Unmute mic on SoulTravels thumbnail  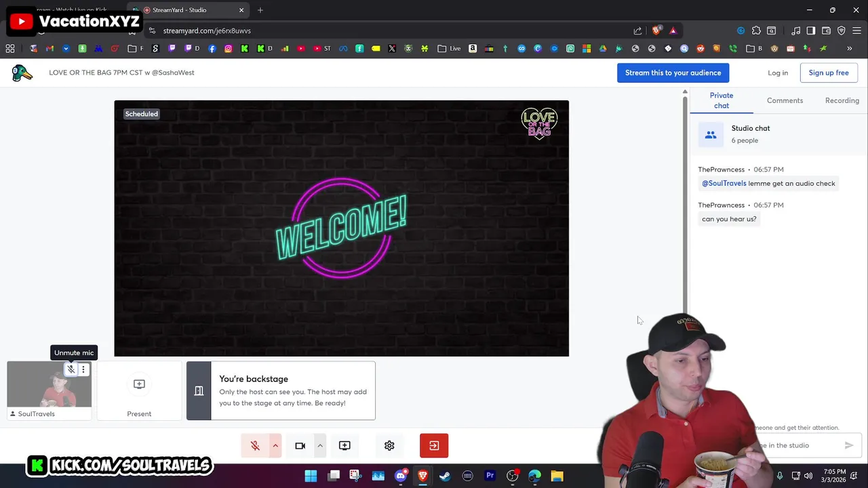point(71,369)
